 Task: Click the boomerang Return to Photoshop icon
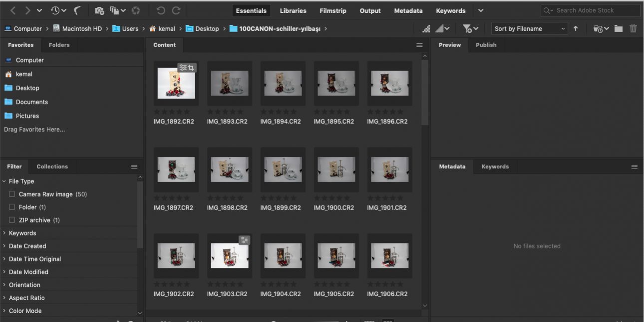point(77,10)
